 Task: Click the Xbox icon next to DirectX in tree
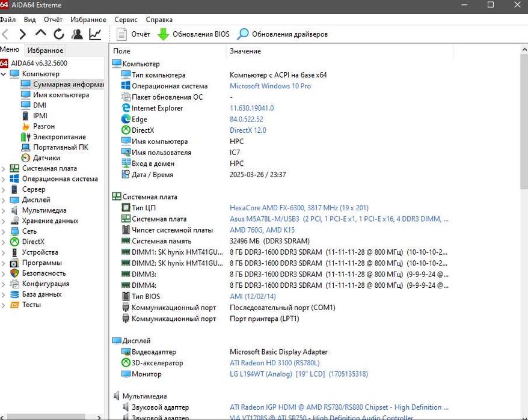coord(14,242)
